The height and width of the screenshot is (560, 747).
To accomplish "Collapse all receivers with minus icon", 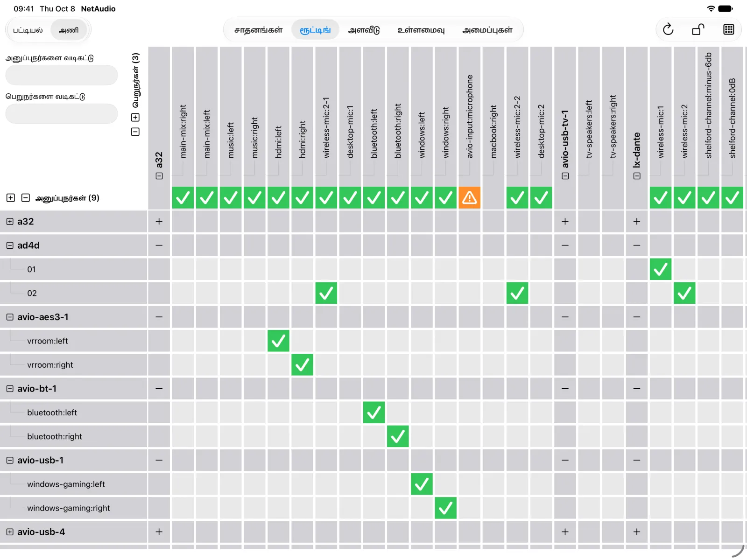I will tap(135, 132).
